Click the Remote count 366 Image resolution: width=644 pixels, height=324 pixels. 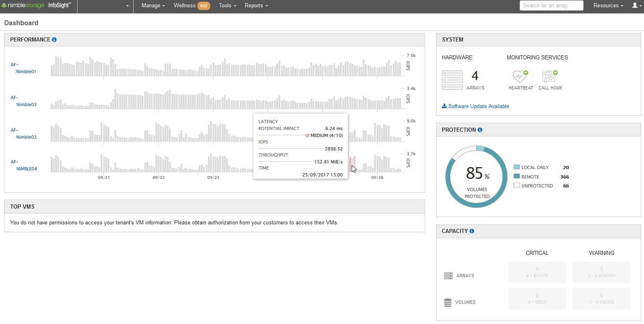[564, 177]
